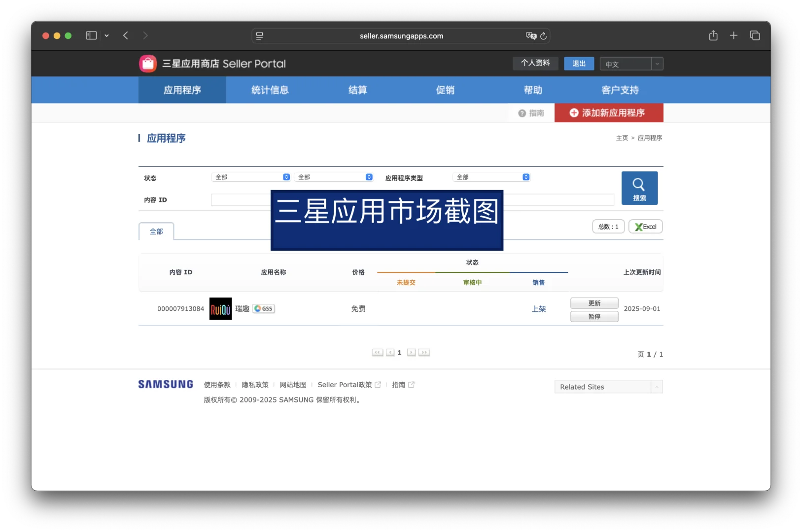This screenshot has height=532, width=802.
Task: Export the list with the Excel button
Action: 645,227
